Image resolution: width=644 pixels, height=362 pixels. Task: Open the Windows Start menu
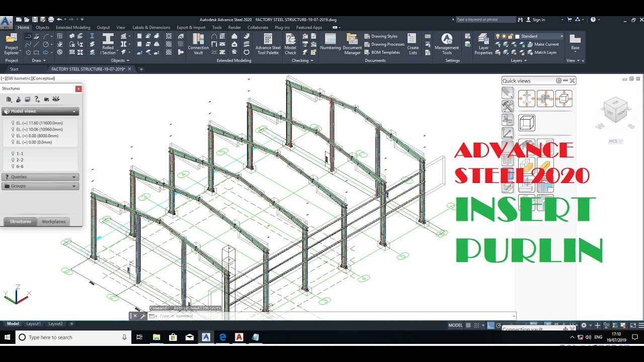coord(8,337)
